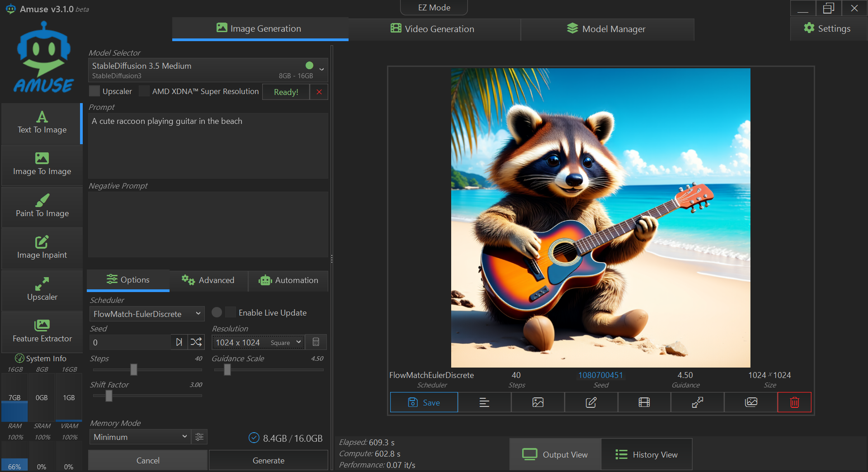Switch to Output View

point(555,454)
